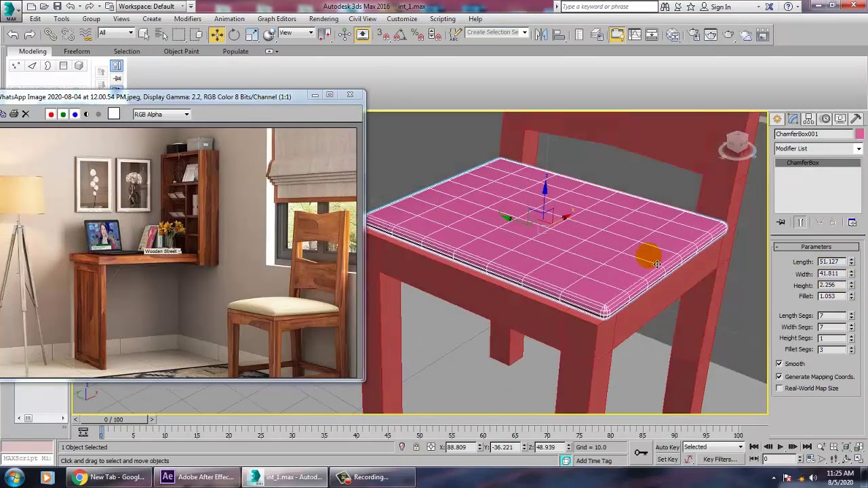This screenshot has width=868, height=488.
Task: Click the object color swatch next to ChamferBox001
Action: (x=860, y=134)
